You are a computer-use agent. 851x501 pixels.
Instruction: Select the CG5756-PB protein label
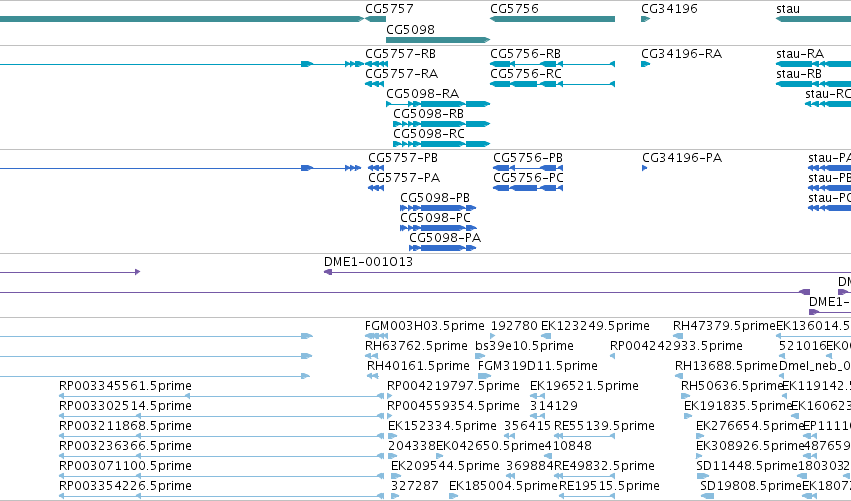[x=528, y=158]
